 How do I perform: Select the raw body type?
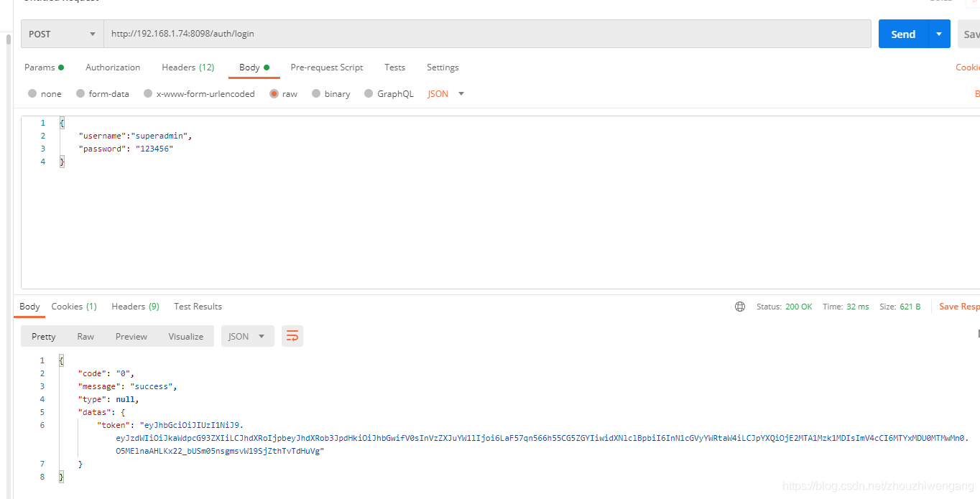(283, 93)
